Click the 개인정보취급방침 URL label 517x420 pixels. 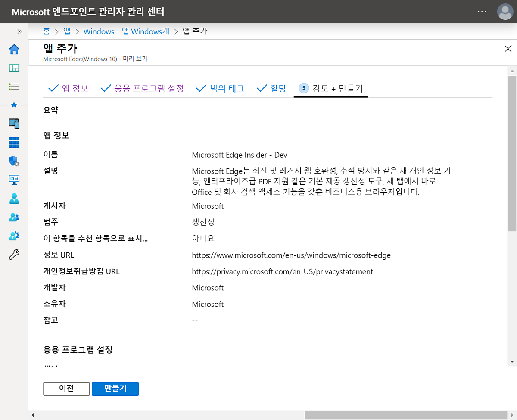click(81, 272)
